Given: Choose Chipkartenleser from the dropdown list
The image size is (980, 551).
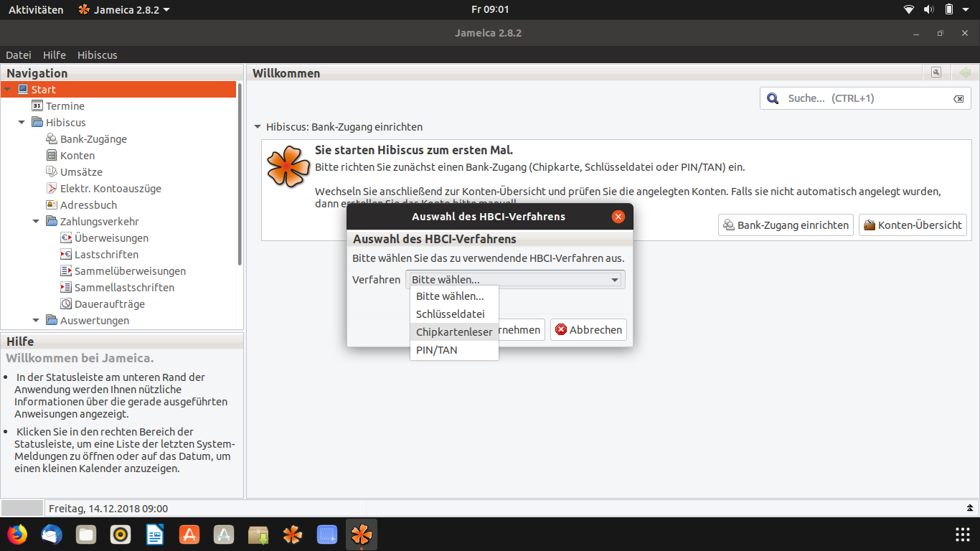Looking at the screenshot, I should [x=454, y=331].
